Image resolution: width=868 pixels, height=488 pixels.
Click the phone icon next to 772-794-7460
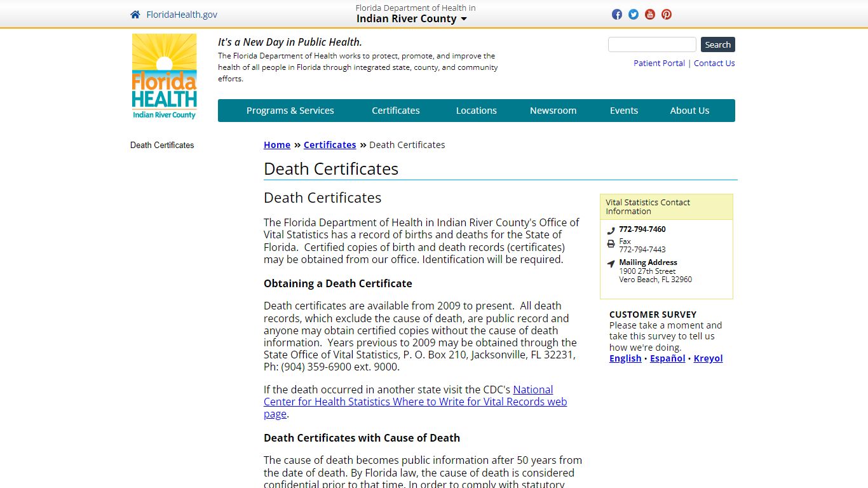(611, 231)
